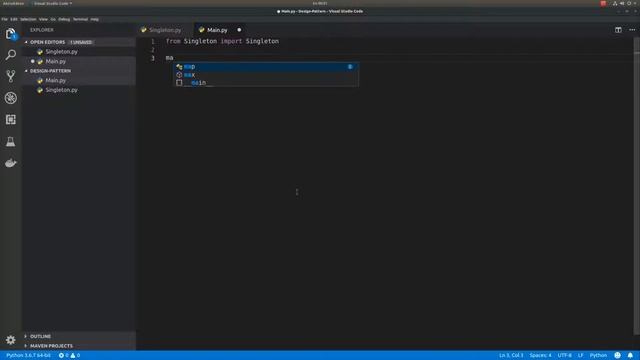This screenshot has height=360, width=640.
Task: Open the editor More Actions ellipsis
Action: (x=632, y=30)
